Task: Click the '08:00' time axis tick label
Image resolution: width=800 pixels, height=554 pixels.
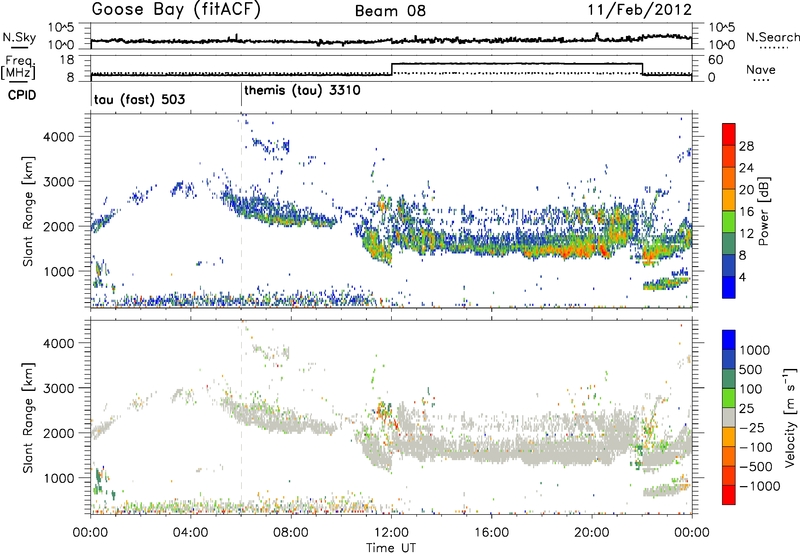Action: point(291,533)
